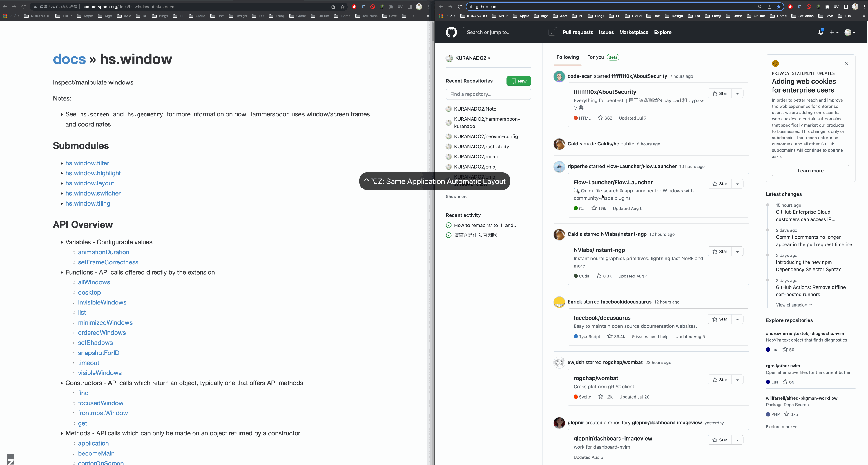This screenshot has height=465, width=868.
Task: Click share icon in hammerspoon address bar
Action: (333, 7)
